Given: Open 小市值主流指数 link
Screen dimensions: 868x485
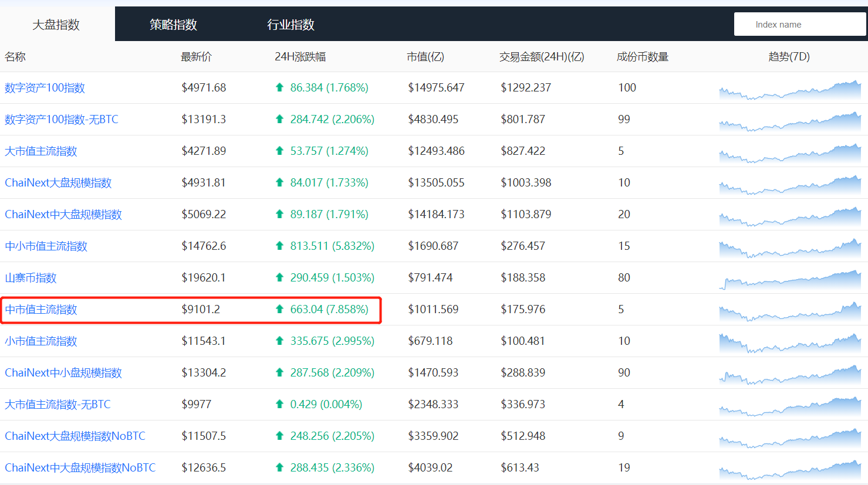Looking at the screenshot, I should 41,341.
